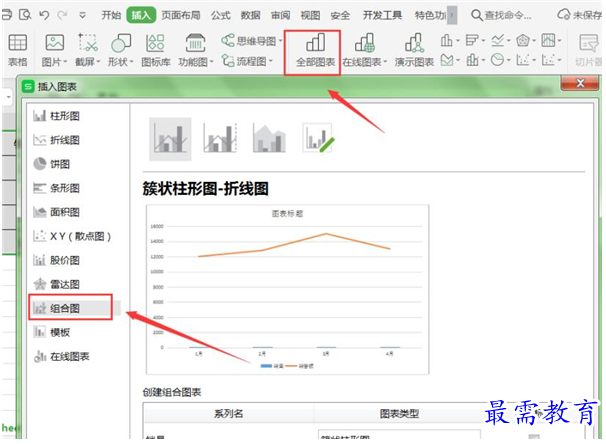Click the chart preview titled 图表标题

point(288,289)
